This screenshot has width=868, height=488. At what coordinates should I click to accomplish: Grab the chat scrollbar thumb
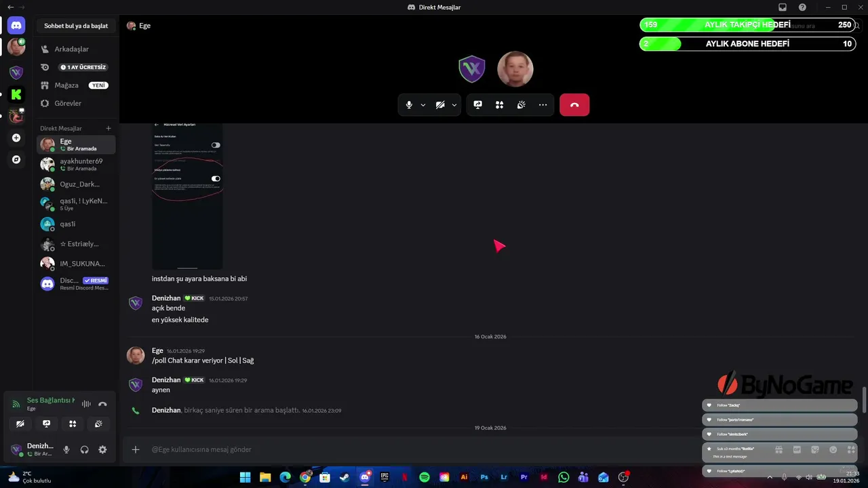[864, 400]
